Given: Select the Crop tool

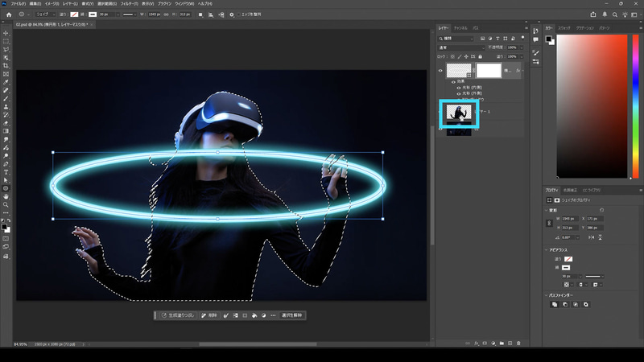Looking at the screenshot, I should pos(6,65).
